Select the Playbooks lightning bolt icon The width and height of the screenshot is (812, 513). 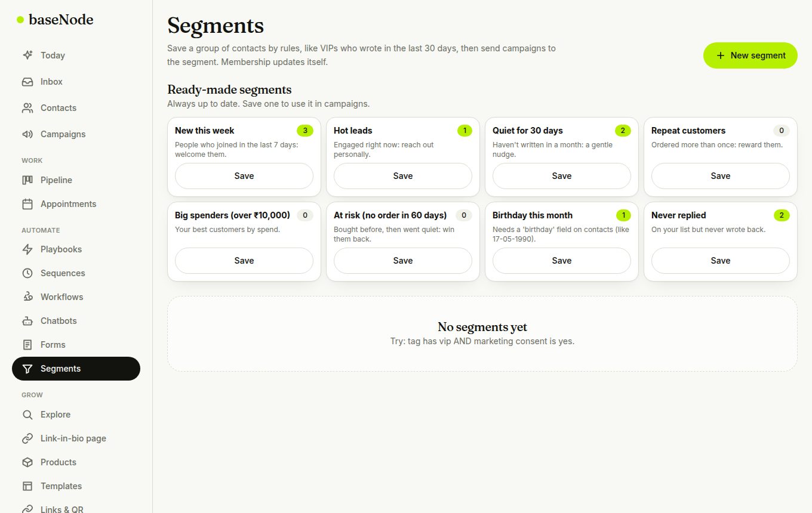(x=27, y=249)
